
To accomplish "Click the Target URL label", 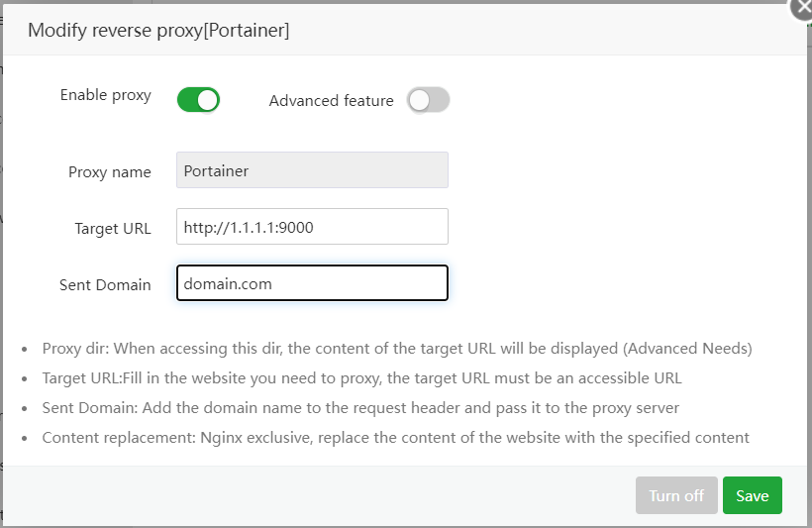I will coord(113,229).
